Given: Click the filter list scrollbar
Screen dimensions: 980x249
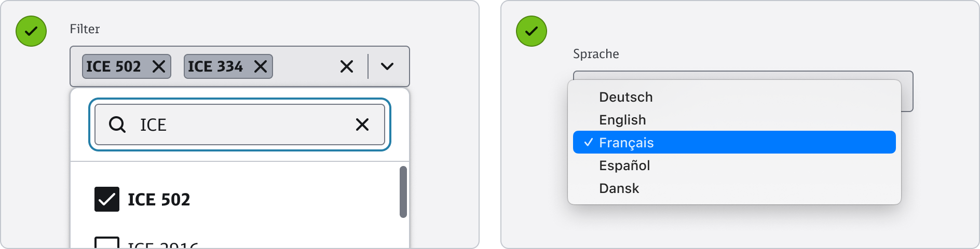Looking at the screenshot, I should (403, 192).
